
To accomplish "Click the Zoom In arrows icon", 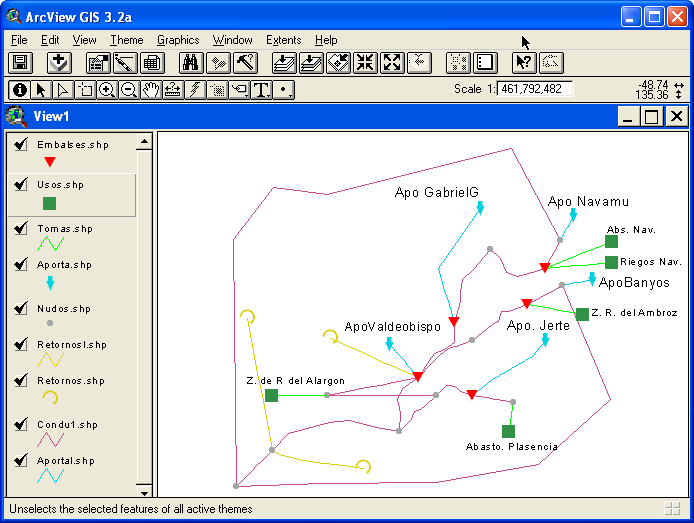I will pyautogui.click(x=365, y=63).
